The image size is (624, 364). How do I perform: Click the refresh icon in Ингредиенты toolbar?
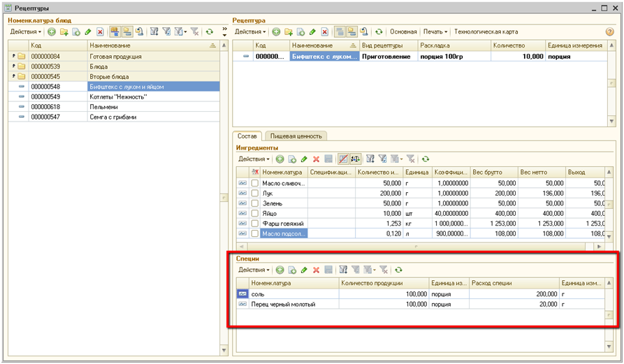pos(424,159)
